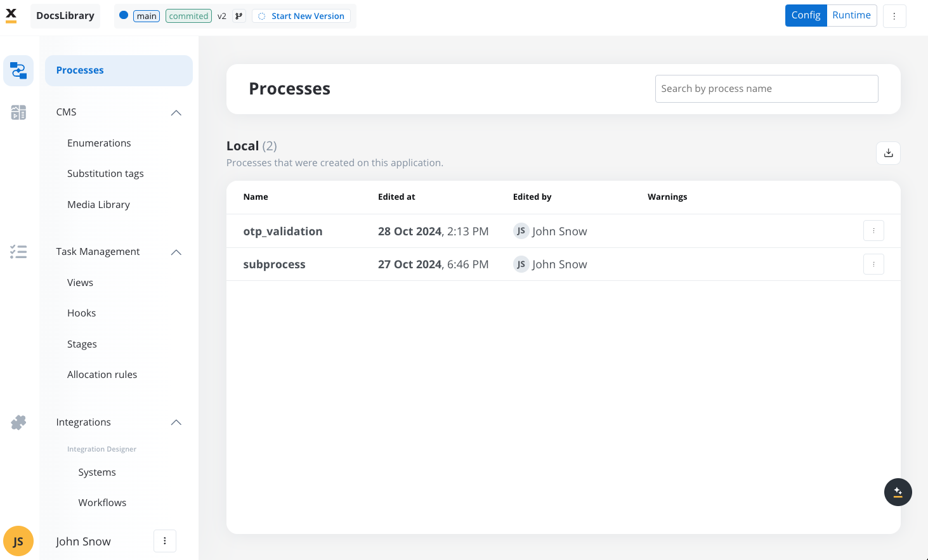Open Views under Task Management

[80, 283]
